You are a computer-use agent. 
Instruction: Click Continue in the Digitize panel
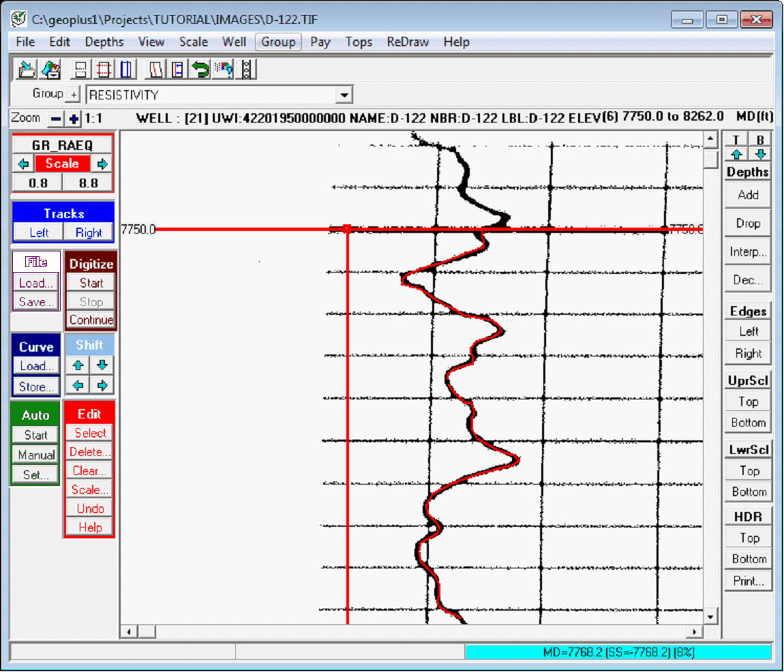[91, 320]
